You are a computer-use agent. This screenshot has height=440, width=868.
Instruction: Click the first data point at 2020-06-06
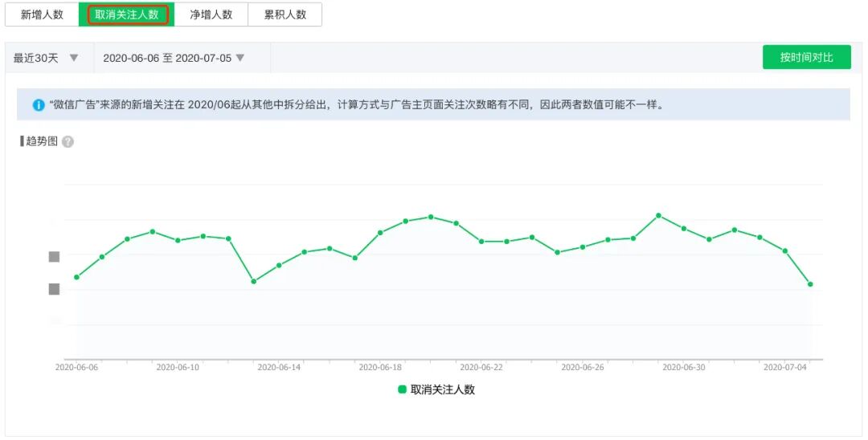pyautogui.click(x=76, y=277)
